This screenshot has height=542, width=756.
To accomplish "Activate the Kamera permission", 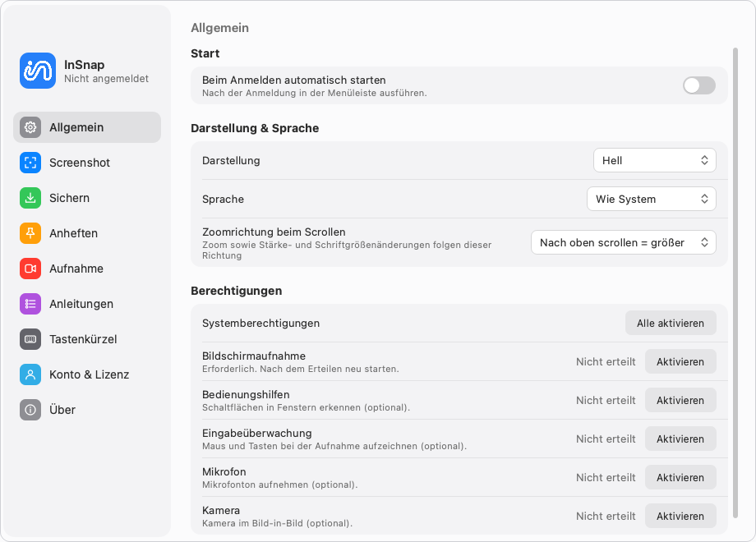I will [x=680, y=516].
